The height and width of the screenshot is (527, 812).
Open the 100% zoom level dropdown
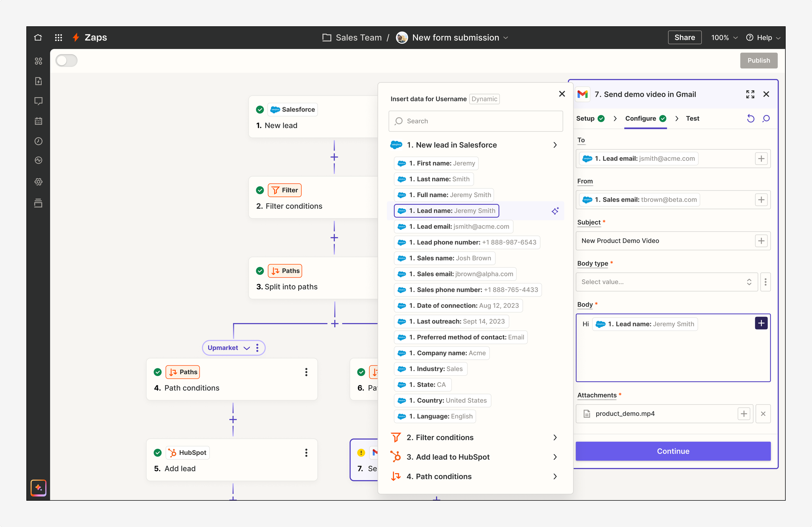[724, 38]
